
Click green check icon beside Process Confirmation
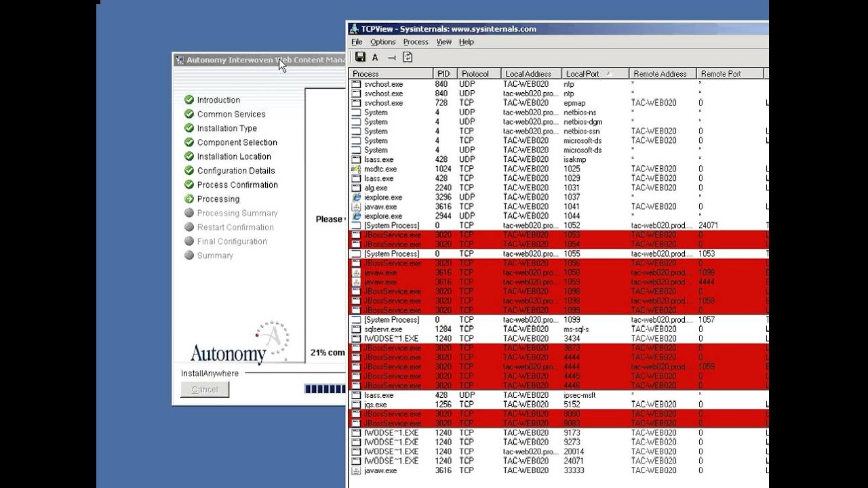(189, 184)
